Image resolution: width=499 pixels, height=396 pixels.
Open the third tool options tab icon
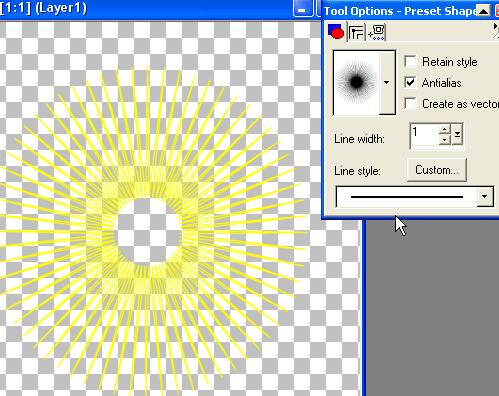pyautogui.click(x=377, y=32)
